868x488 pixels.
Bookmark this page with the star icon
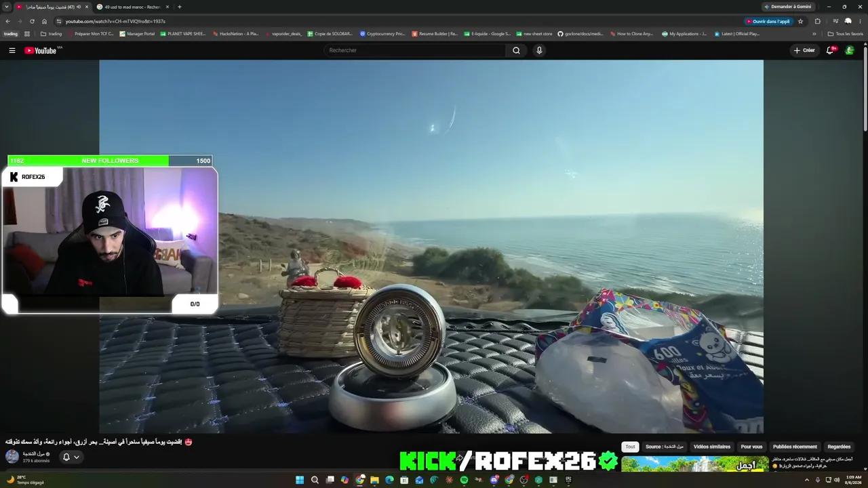pos(800,21)
